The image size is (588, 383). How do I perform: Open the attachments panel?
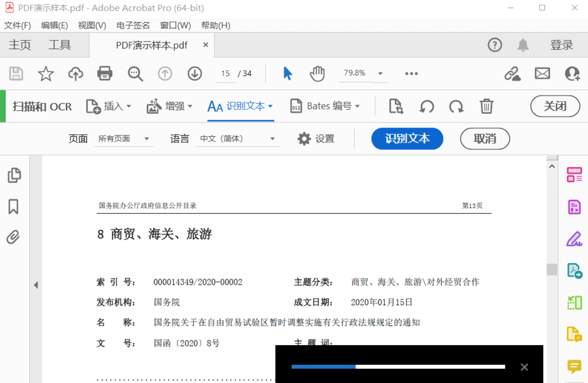(14, 238)
